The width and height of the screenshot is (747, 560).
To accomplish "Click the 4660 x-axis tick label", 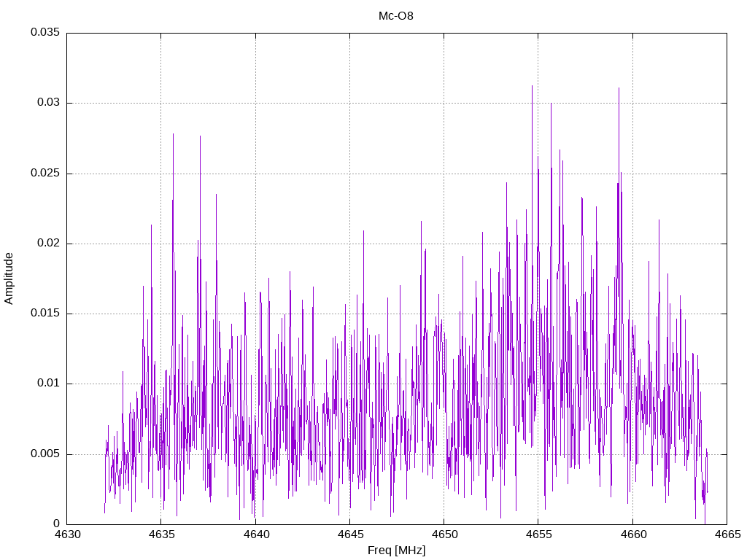I will pos(633,534).
